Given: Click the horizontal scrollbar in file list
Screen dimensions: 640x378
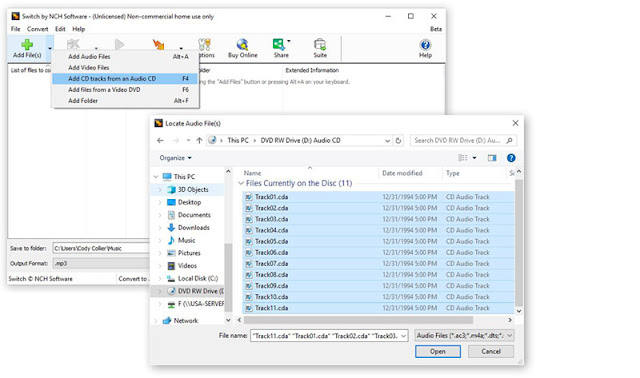Looking at the screenshot, I should point(358,320).
